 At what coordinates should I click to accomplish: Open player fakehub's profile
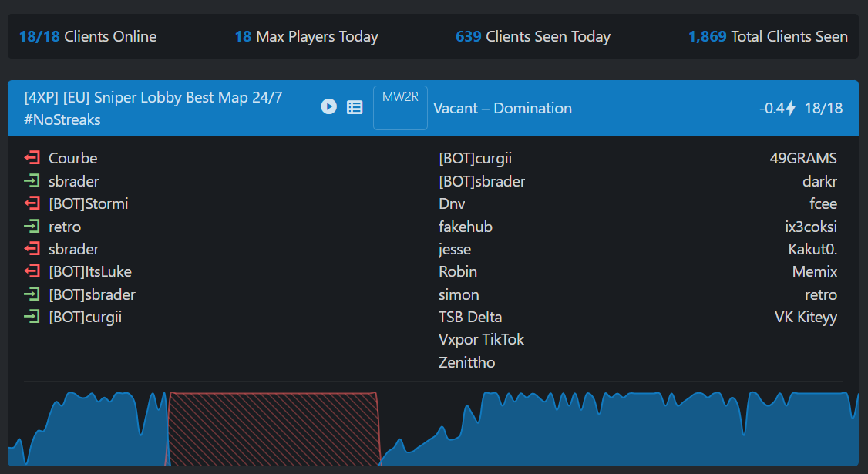coord(466,227)
